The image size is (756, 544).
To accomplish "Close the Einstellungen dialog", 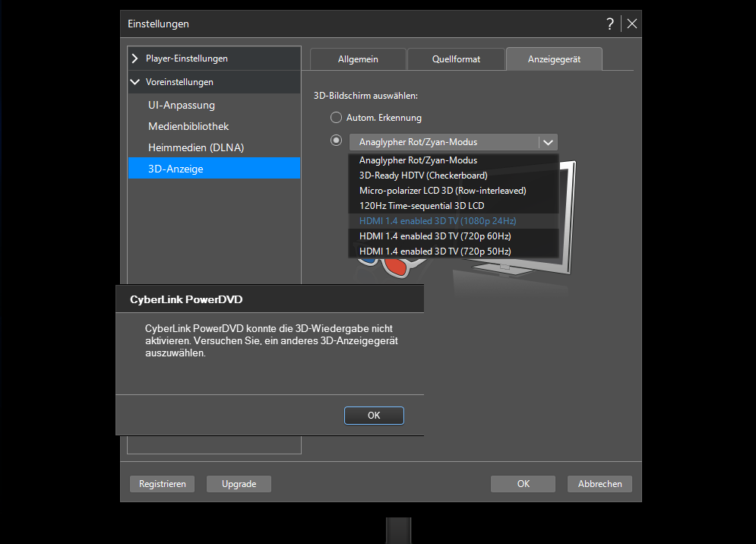I will [632, 24].
